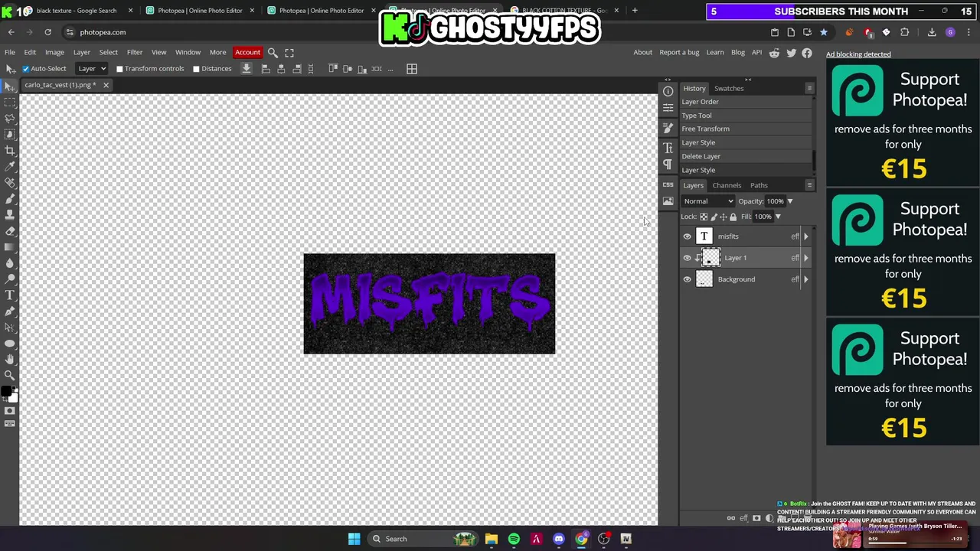Switch to the Paths tab
Viewport: 980px width, 551px height.
759,185
